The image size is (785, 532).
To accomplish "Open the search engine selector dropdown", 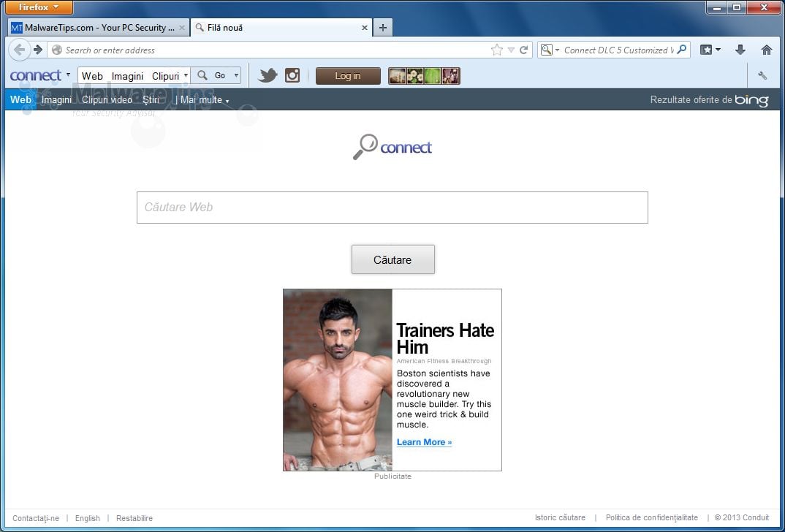I will (x=550, y=50).
